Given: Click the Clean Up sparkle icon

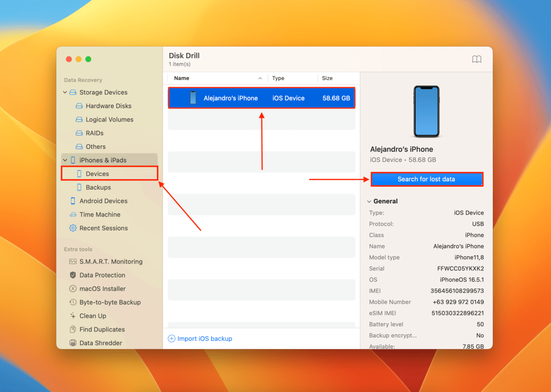Looking at the screenshot, I should pyautogui.click(x=73, y=316).
